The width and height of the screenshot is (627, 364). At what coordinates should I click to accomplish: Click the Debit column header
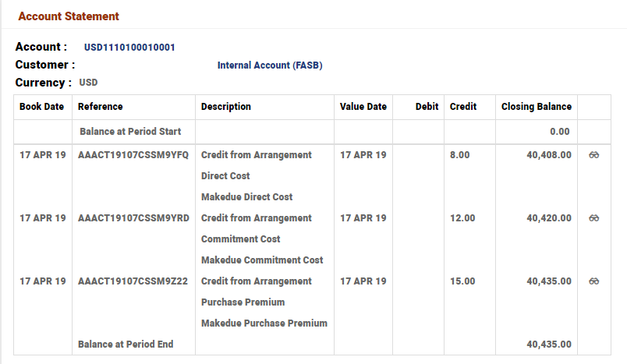pos(427,107)
